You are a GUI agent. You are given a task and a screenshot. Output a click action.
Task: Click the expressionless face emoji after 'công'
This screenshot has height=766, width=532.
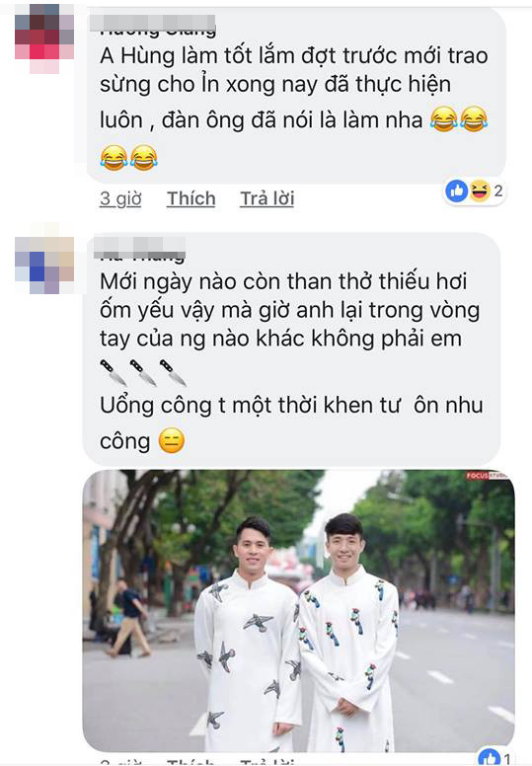coord(172,440)
